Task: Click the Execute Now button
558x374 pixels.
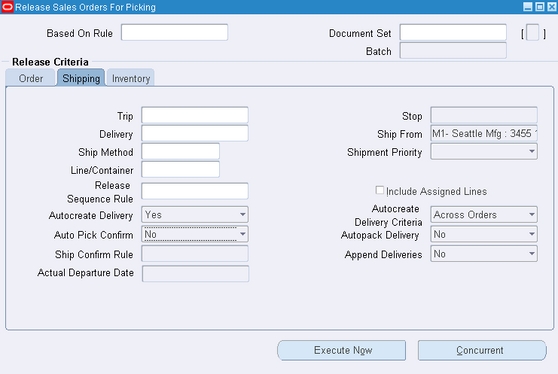Action: click(342, 351)
